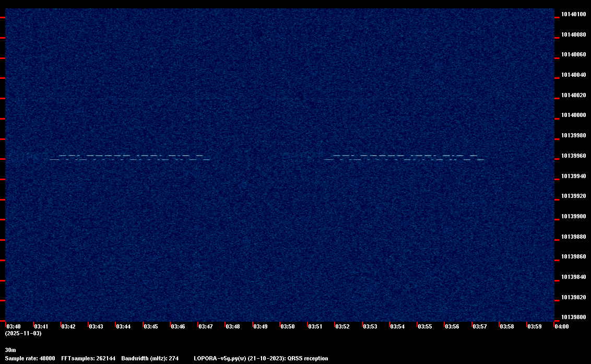Click the 10139980 frequency label
591x364 pixels.
pos(574,135)
